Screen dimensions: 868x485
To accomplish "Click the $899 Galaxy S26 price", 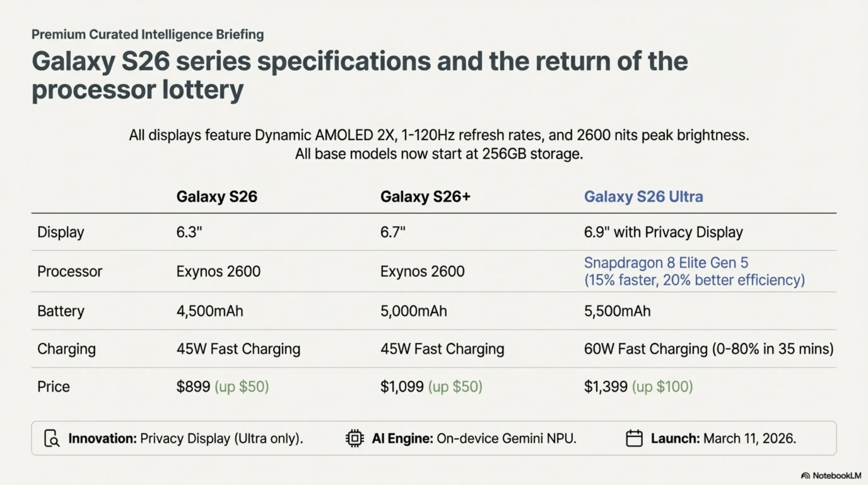I will click(x=193, y=386).
